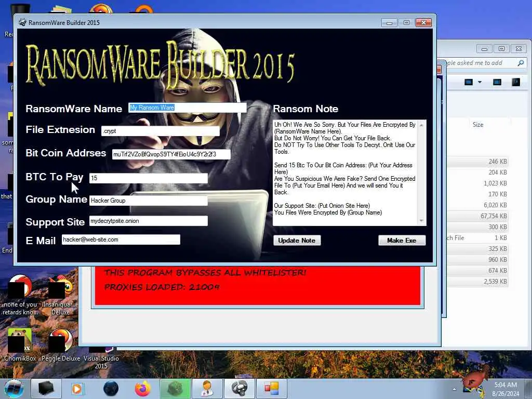Click the 325 KB file size cell
Image resolution: width=532 pixels, height=399 pixels.
[498, 249]
